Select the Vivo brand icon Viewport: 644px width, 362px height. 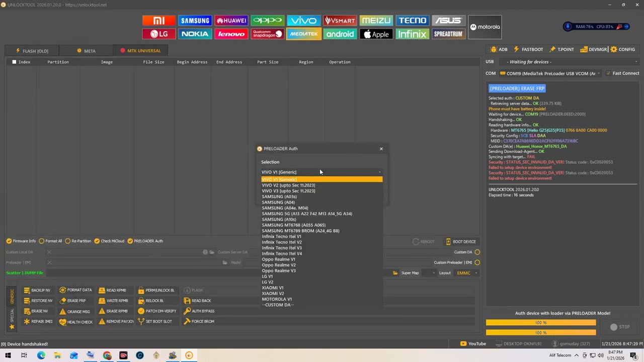[304, 21]
